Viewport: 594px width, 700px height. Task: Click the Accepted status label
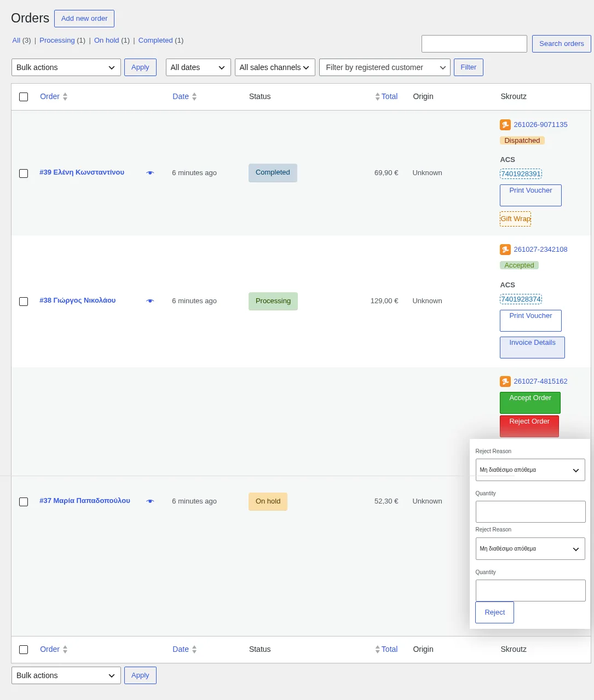[519, 265]
